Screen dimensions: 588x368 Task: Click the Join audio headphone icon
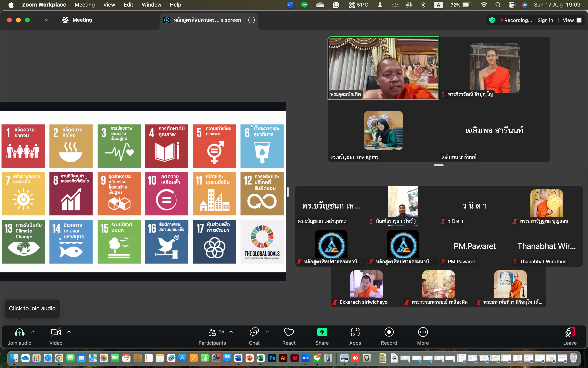tap(19, 332)
